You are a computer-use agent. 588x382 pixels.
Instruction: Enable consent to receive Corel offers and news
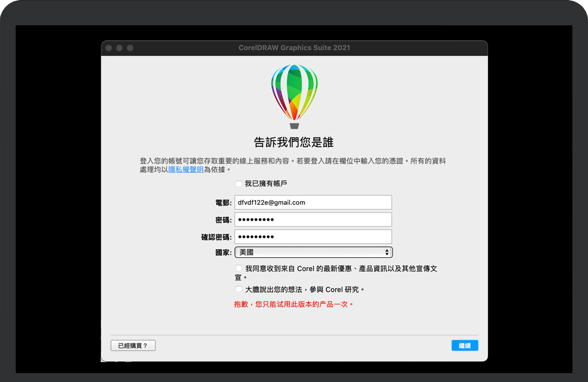coord(239,268)
